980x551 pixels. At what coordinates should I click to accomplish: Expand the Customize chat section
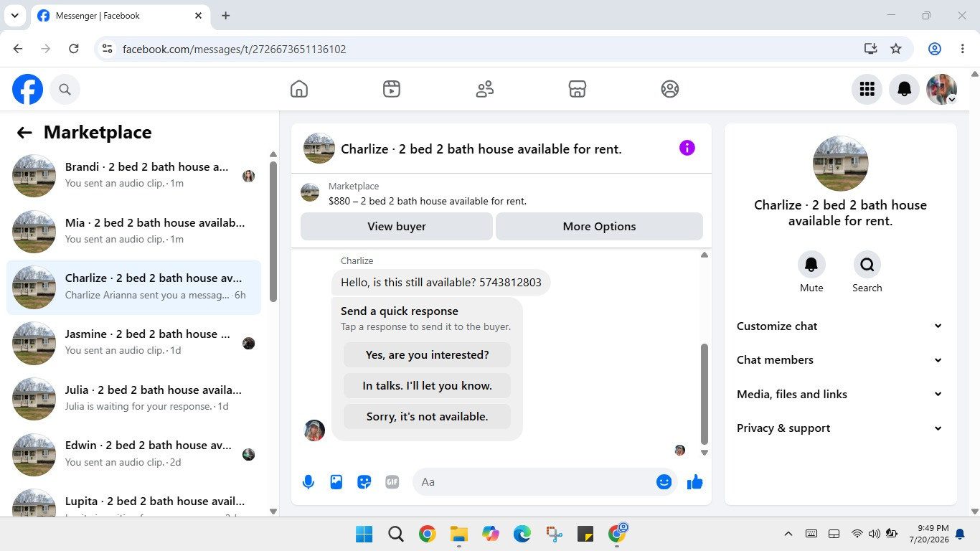click(840, 326)
